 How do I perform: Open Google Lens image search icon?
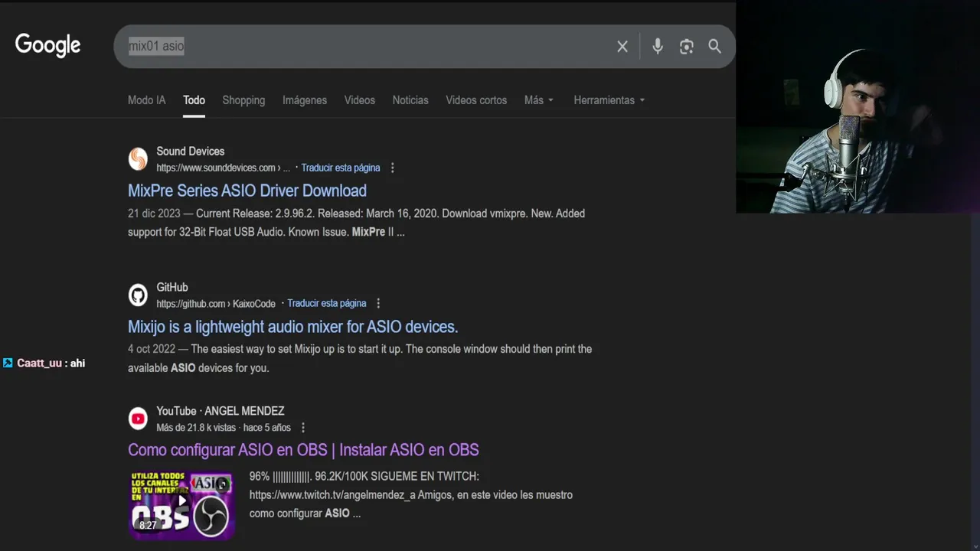pos(687,47)
